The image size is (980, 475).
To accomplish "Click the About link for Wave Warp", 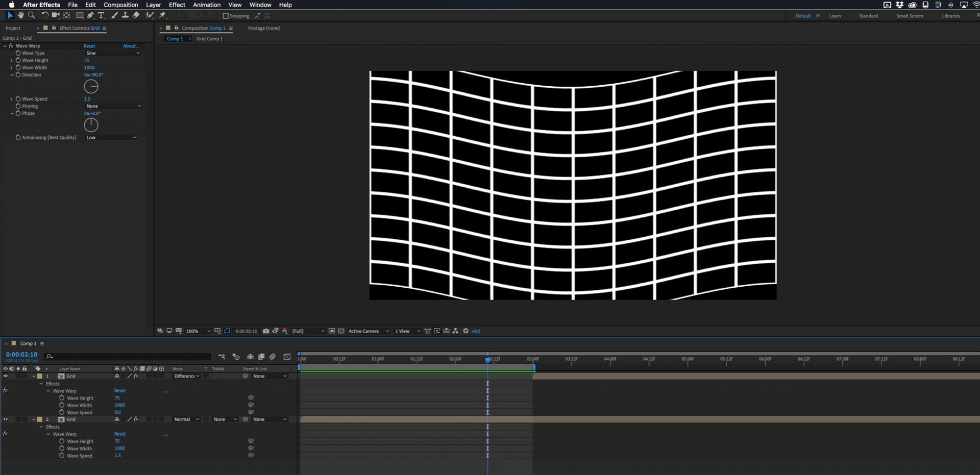I will (x=130, y=46).
